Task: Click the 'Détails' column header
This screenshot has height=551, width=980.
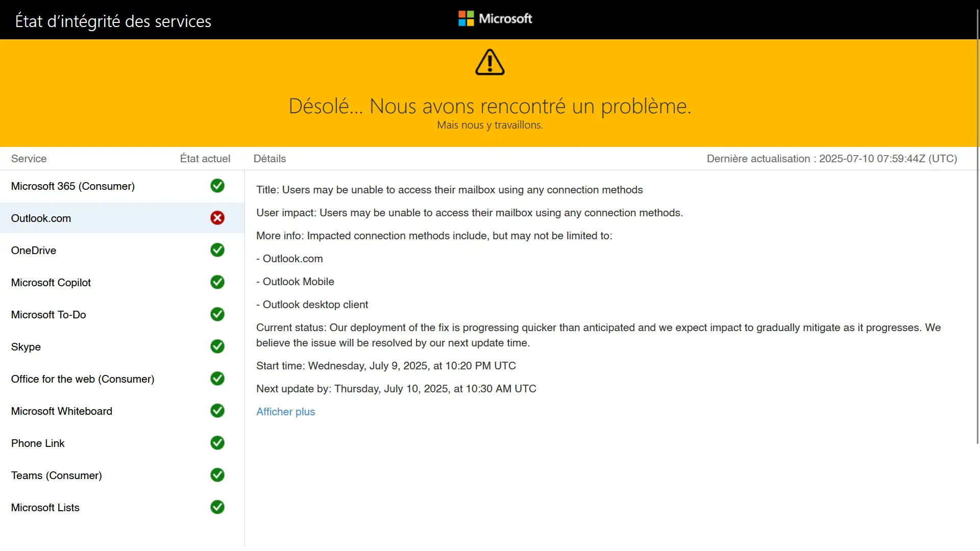Action: pyautogui.click(x=269, y=159)
